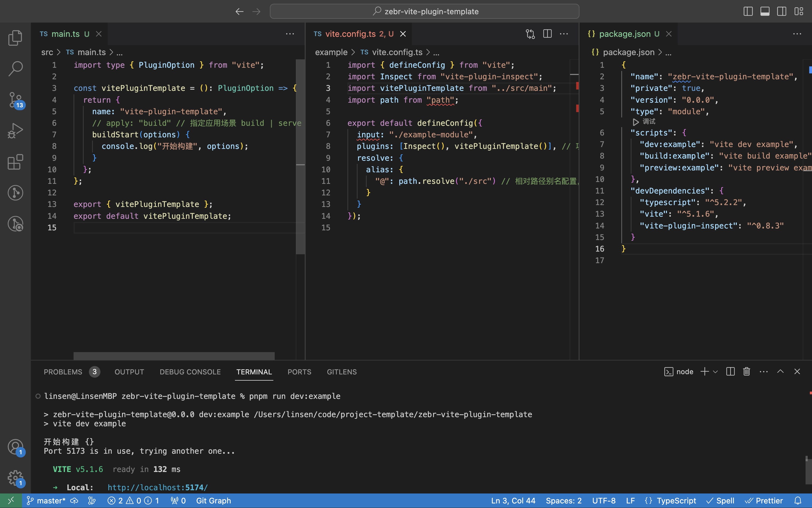The image size is (812, 508).
Task: Change end of line sequence LF
Action: click(x=630, y=500)
